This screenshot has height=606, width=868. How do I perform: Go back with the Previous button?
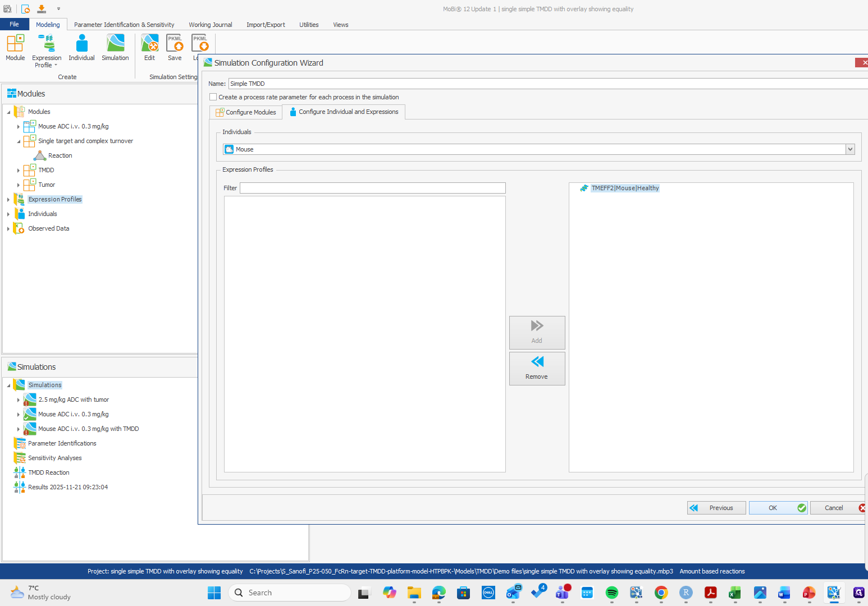tap(716, 508)
